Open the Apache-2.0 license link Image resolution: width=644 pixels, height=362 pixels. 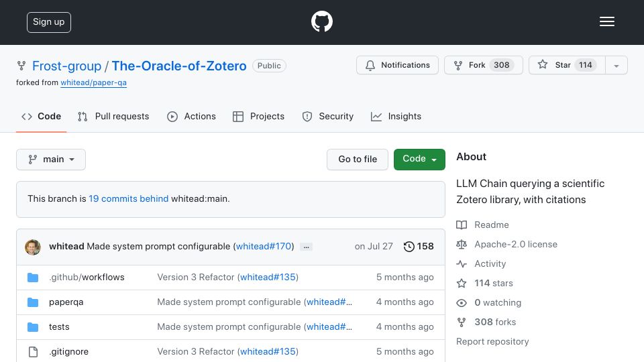point(516,244)
